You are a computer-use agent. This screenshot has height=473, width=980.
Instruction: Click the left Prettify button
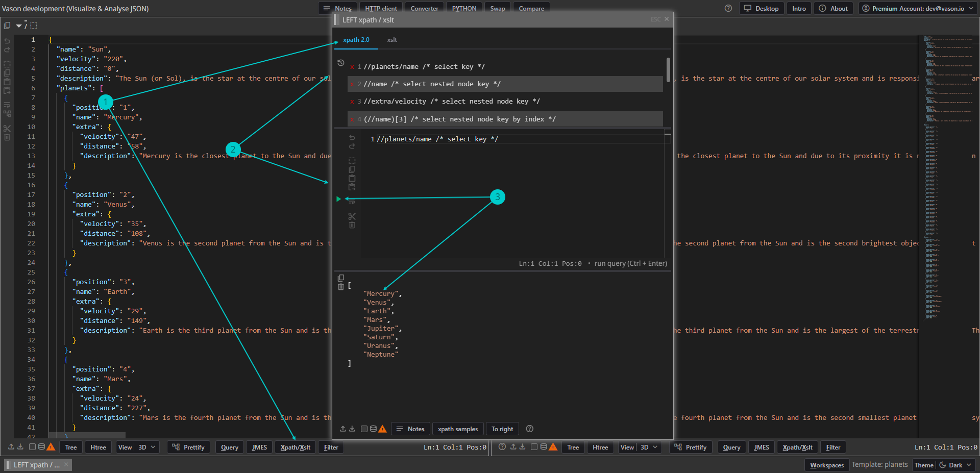click(x=188, y=447)
